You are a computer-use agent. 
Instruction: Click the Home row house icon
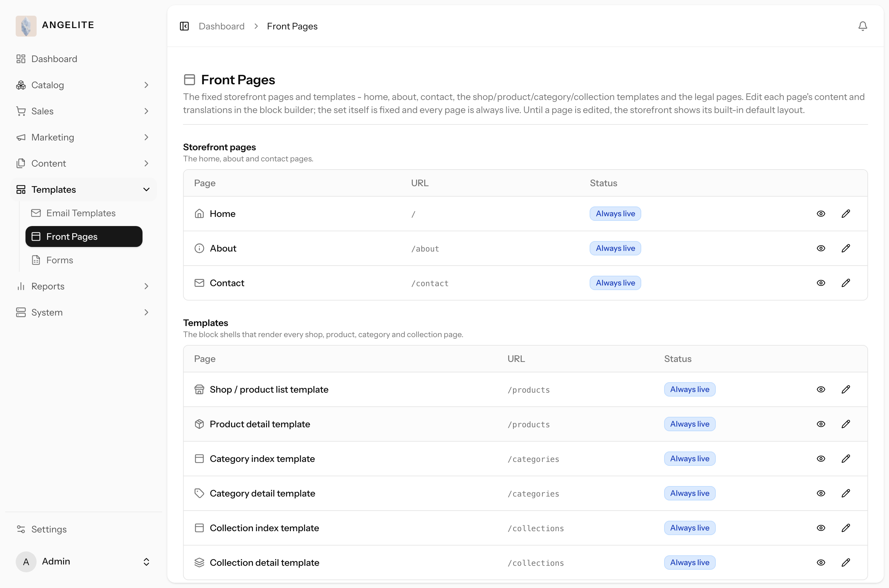coord(199,214)
